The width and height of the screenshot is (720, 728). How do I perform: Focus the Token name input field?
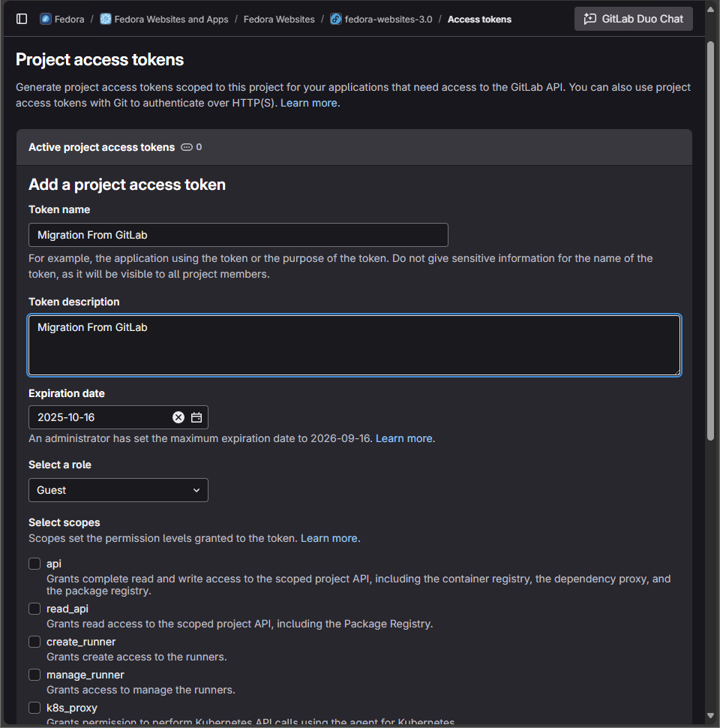pyautogui.click(x=238, y=235)
